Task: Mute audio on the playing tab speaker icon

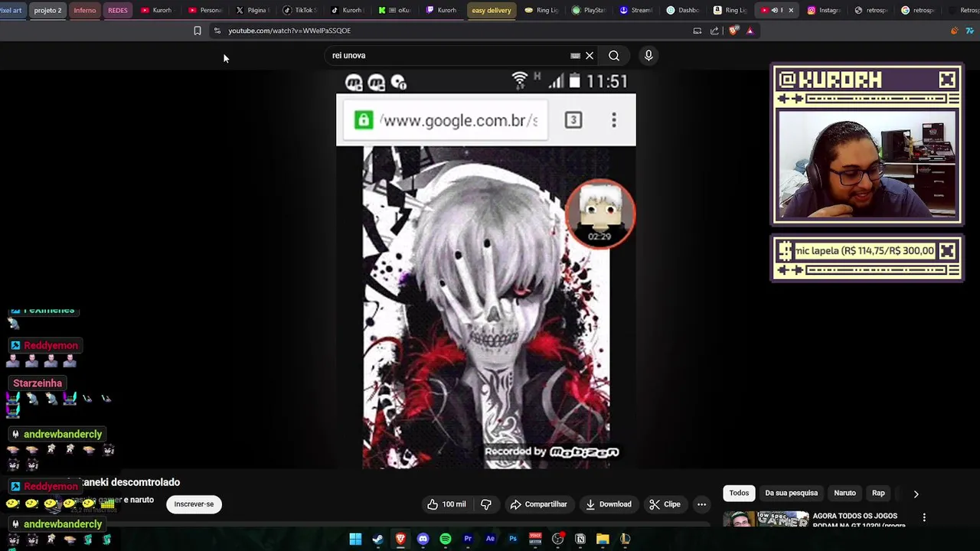Action: tap(774, 10)
